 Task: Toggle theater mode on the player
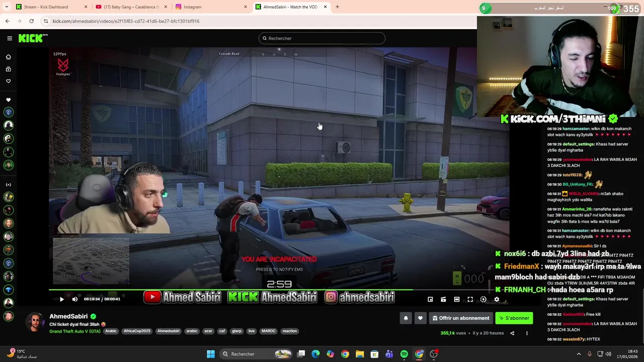coord(457,299)
